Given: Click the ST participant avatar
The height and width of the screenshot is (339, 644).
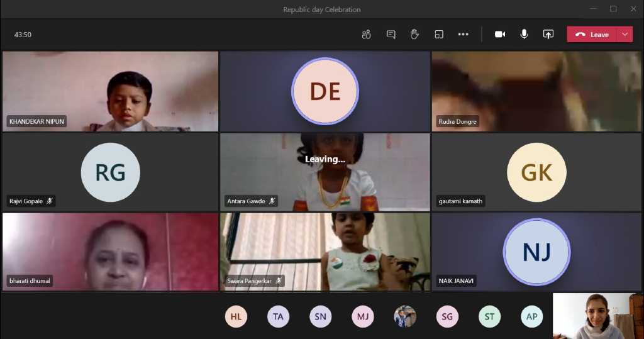Looking at the screenshot, I should pos(489,316).
